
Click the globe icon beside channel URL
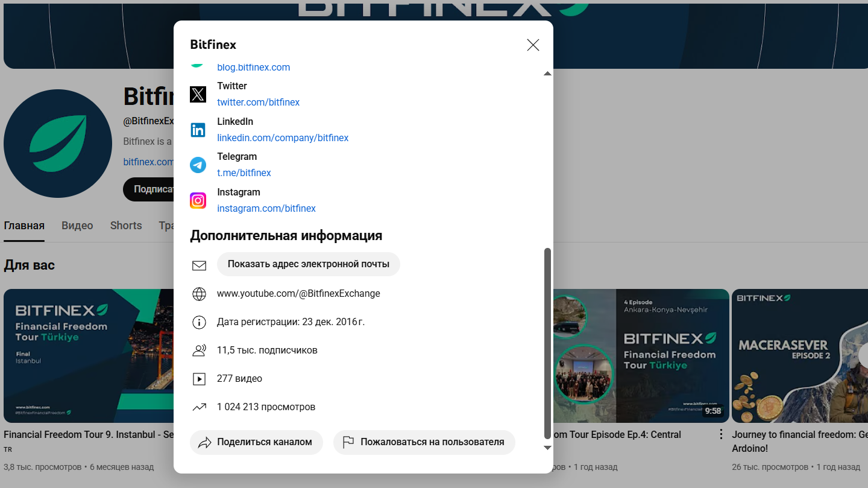[199, 294]
